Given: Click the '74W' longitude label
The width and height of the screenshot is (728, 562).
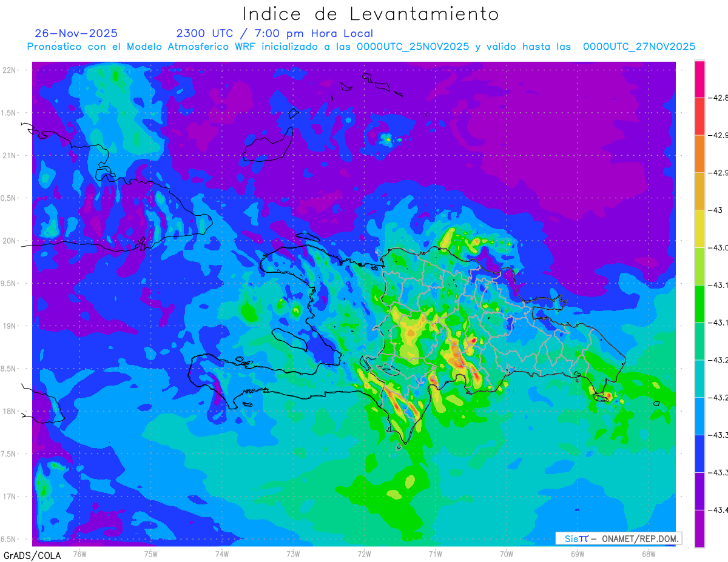Looking at the screenshot, I should tap(222, 554).
